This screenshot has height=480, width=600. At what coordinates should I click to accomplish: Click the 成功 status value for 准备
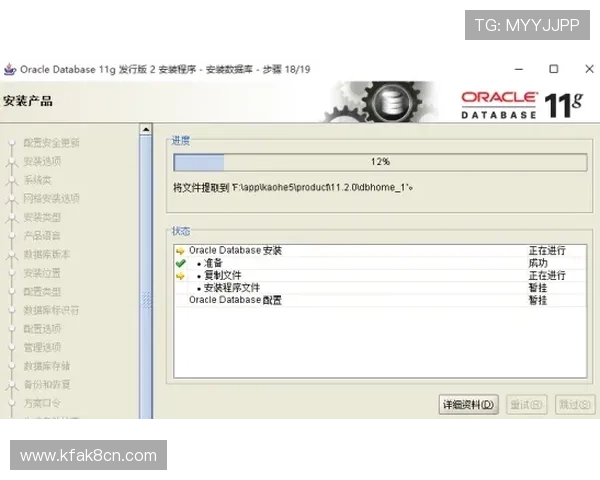click(538, 263)
